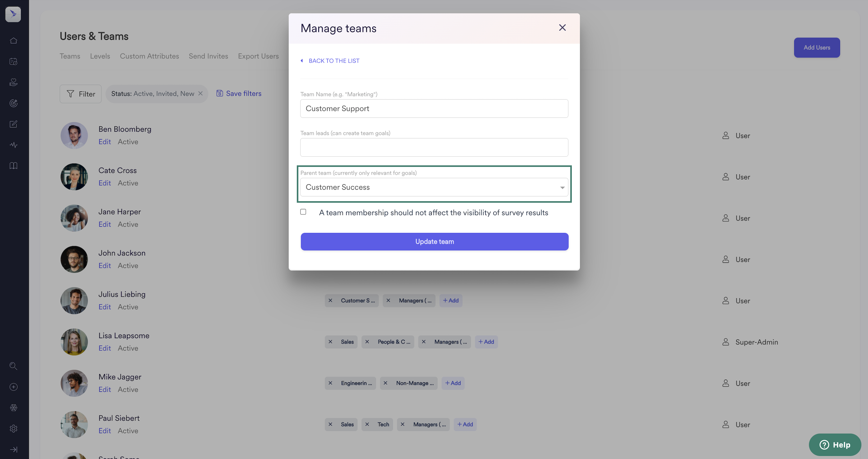The width and height of the screenshot is (868, 459).
Task: Open the Reviews pencil sidebar icon
Action: pyautogui.click(x=13, y=124)
